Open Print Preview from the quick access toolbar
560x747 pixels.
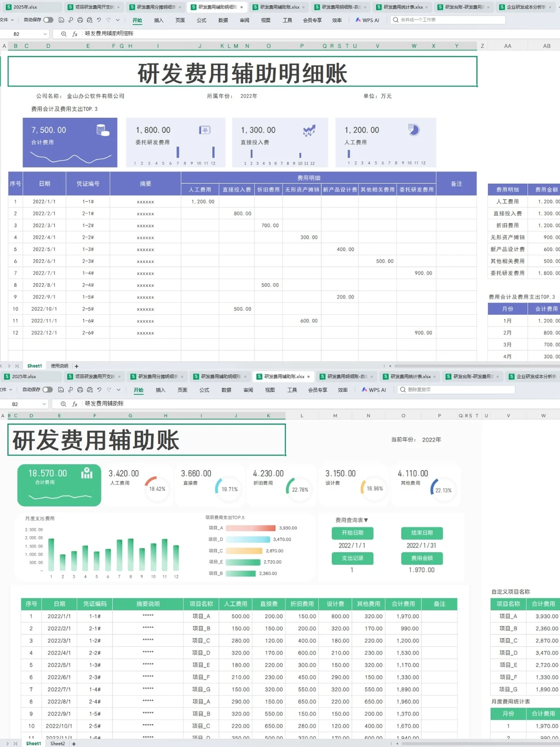[89, 20]
